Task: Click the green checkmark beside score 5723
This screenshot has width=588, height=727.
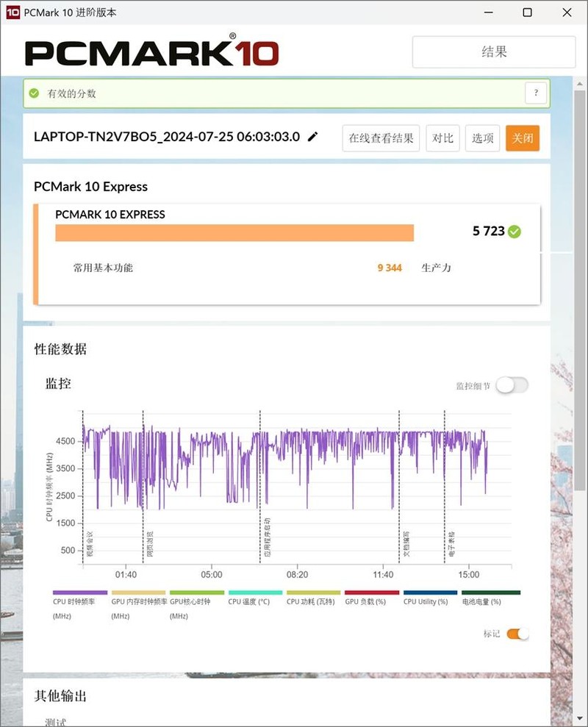Action: [512, 231]
